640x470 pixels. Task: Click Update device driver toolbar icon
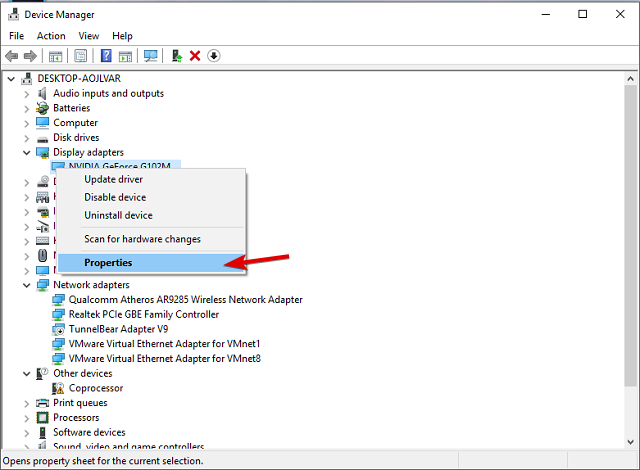point(177,56)
